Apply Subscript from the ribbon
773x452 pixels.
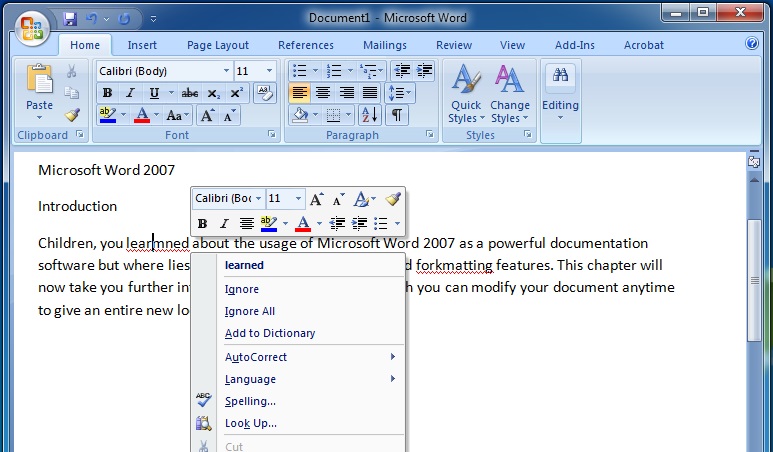(213, 93)
